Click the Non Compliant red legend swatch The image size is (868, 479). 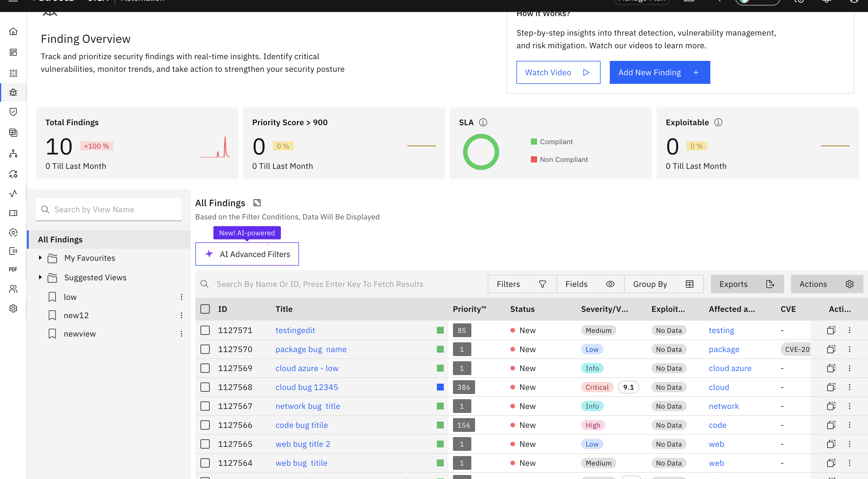[534, 159]
